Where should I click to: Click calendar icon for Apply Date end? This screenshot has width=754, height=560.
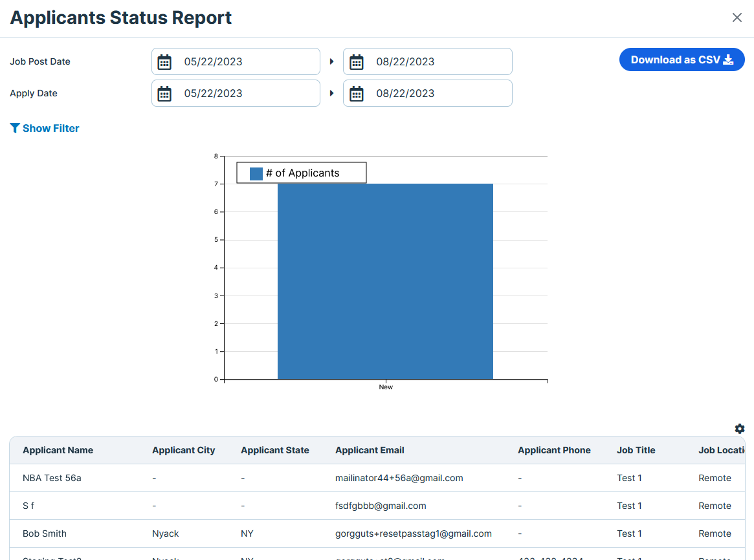[x=357, y=94]
